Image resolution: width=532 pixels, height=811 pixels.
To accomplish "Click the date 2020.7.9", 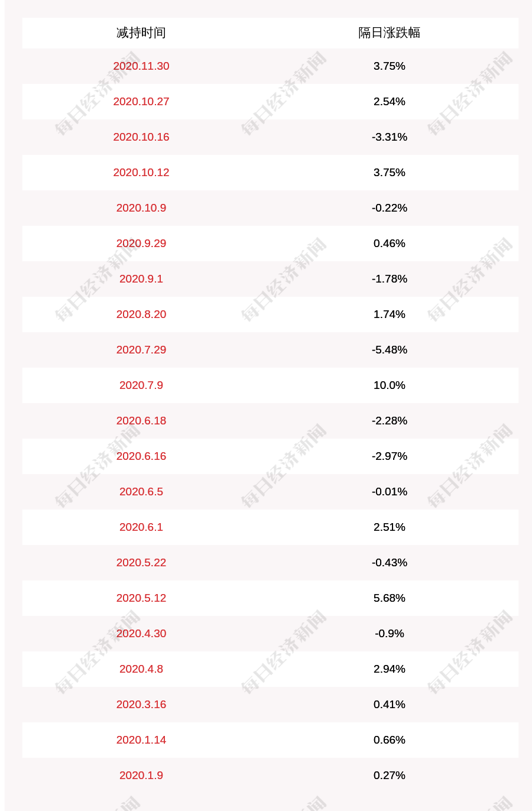I will click(141, 385).
